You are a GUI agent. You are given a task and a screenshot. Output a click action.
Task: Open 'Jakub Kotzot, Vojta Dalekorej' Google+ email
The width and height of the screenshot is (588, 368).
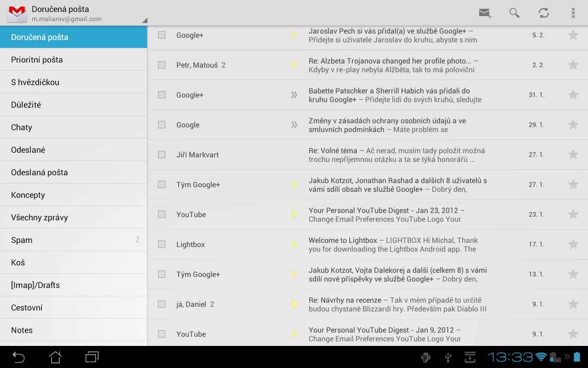coord(367,274)
